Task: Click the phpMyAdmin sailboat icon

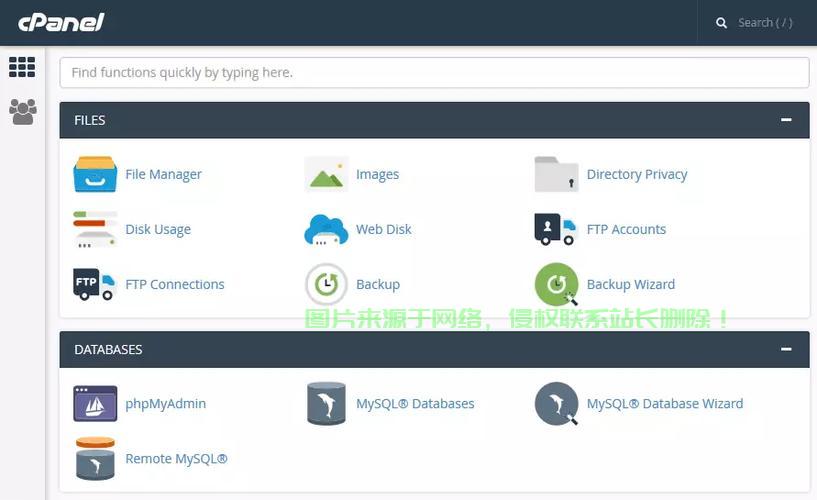Action: point(95,404)
